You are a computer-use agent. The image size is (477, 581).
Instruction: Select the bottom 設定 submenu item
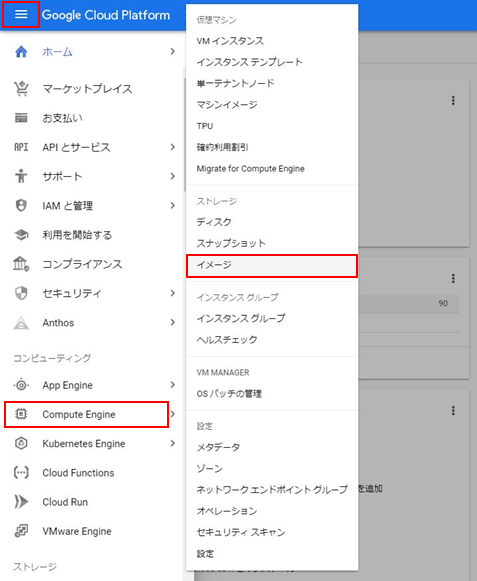[272, 554]
